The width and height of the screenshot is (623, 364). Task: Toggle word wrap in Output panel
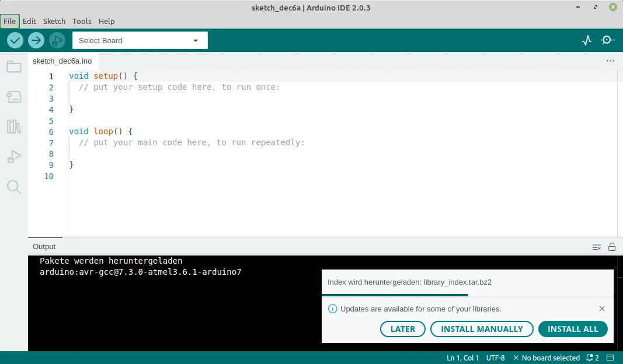pos(597,247)
